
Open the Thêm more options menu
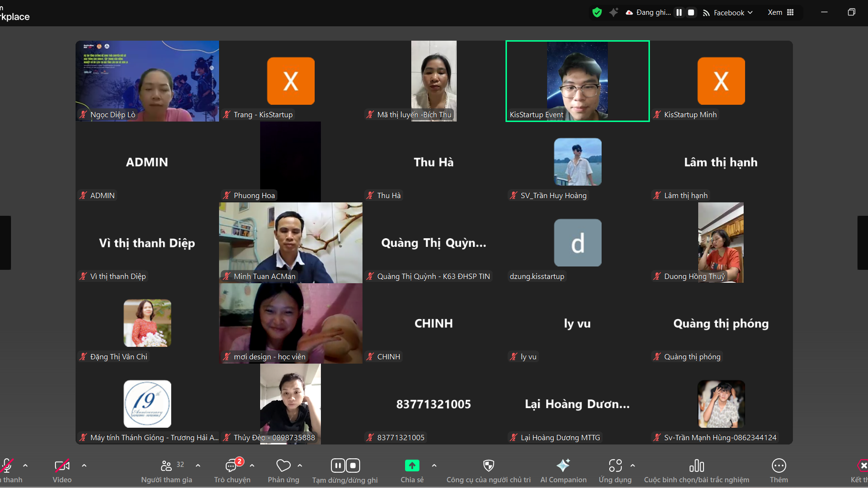click(779, 466)
